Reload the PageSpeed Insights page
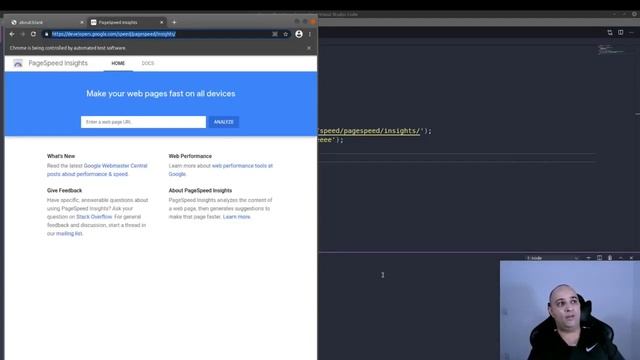 pos(33,34)
